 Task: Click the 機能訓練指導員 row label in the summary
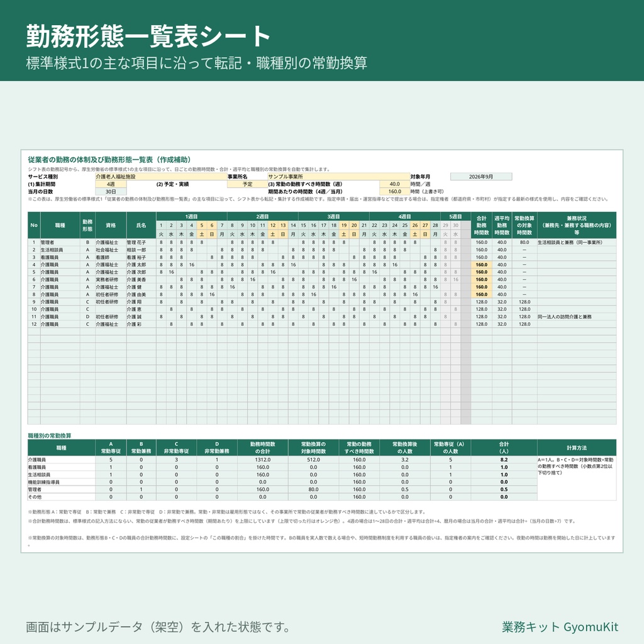(x=61, y=482)
